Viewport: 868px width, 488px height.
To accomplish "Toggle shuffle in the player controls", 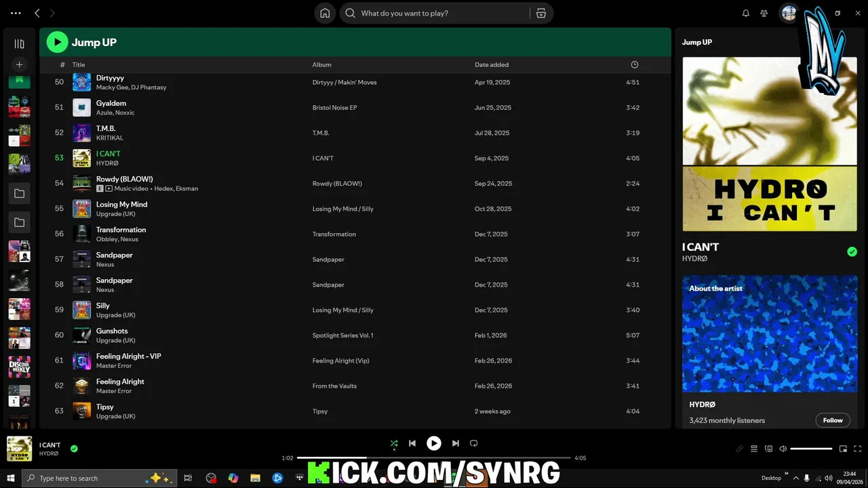I will (394, 443).
